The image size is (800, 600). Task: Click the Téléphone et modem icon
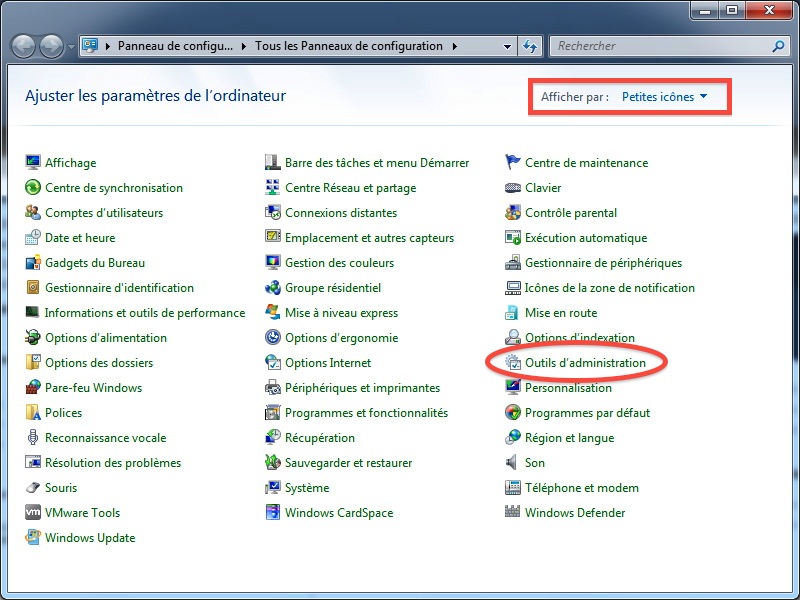512,487
